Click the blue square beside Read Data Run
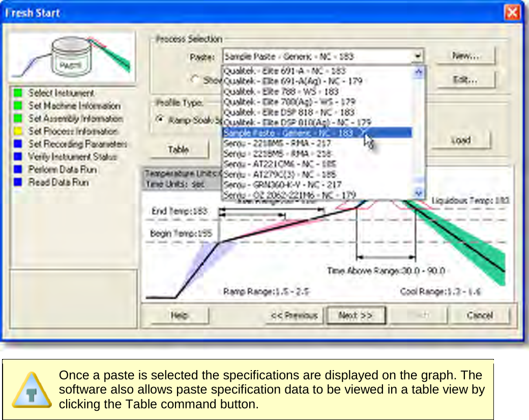The image size is (529, 420). pos(18,182)
